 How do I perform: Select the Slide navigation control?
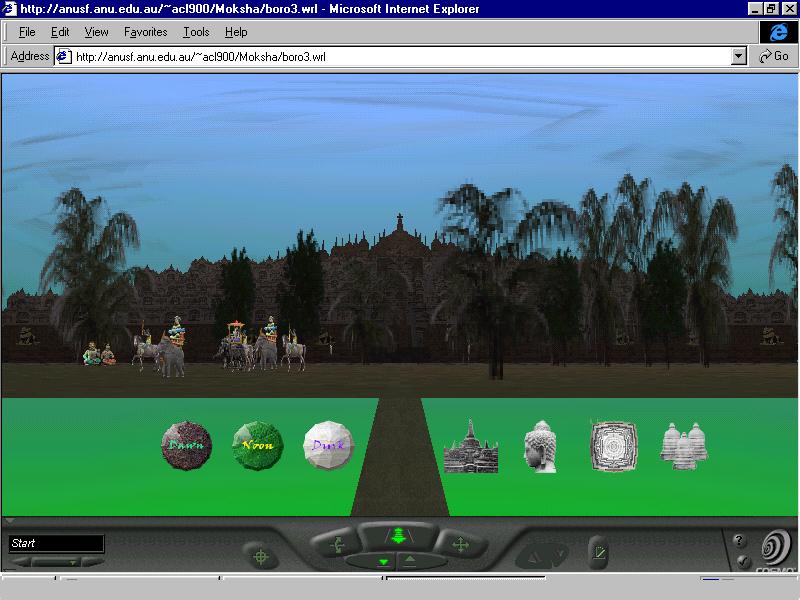(x=460, y=544)
